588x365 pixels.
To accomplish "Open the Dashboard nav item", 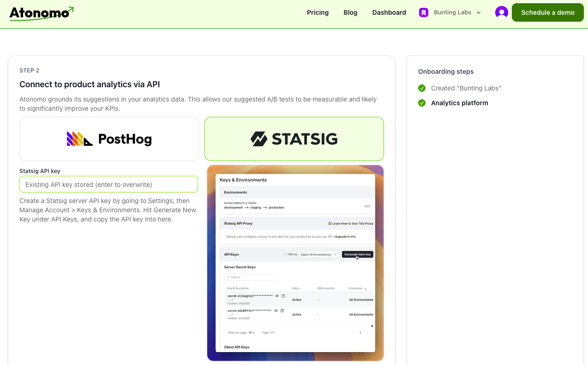I will tap(389, 12).
